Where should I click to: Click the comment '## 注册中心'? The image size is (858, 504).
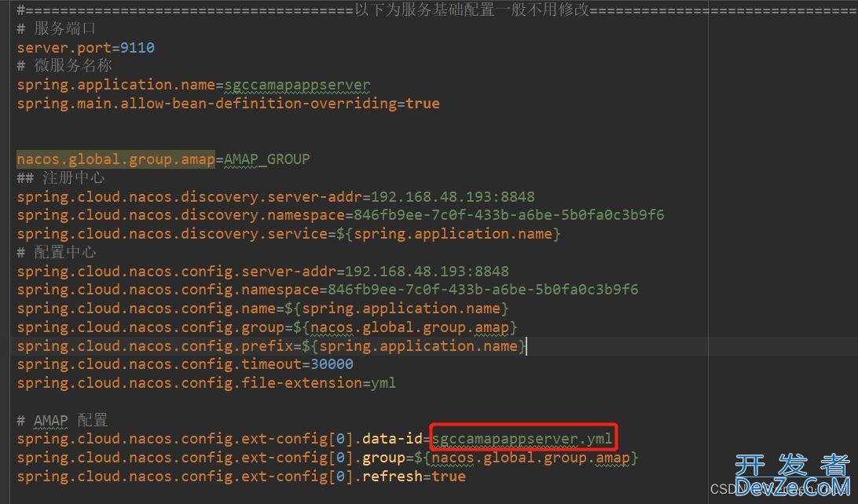click(x=60, y=178)
